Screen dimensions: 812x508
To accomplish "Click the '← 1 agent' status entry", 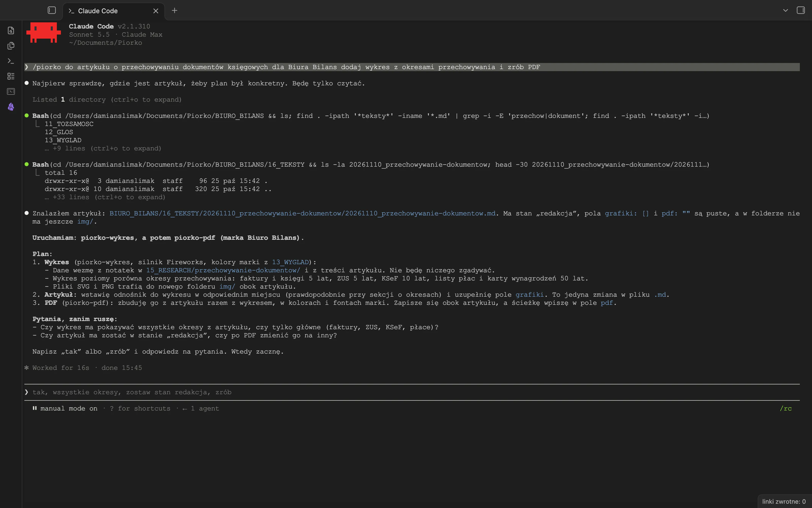I will pyautogui.click(x=201, y=408).
